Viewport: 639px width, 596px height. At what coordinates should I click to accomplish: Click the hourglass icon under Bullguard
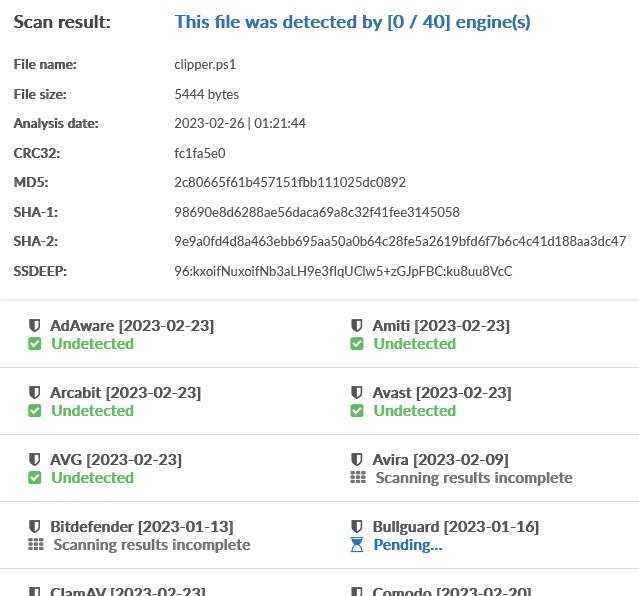pos(357,545)
